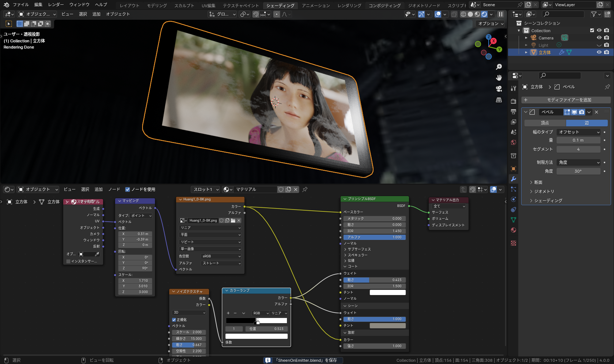Viewport: 614px width, 364px height.
Task: Open the Render properties tab
Action: [513, 101]
